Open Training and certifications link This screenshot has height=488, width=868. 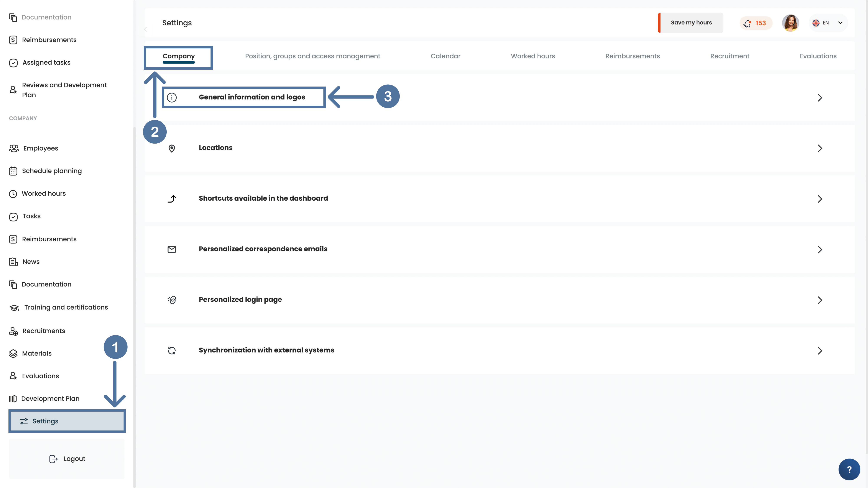pos(66,308)
